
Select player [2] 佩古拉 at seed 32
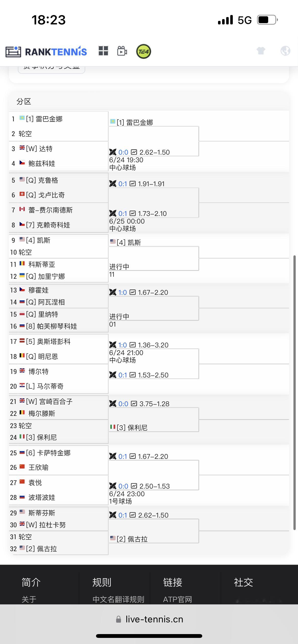tap(42, 549)
